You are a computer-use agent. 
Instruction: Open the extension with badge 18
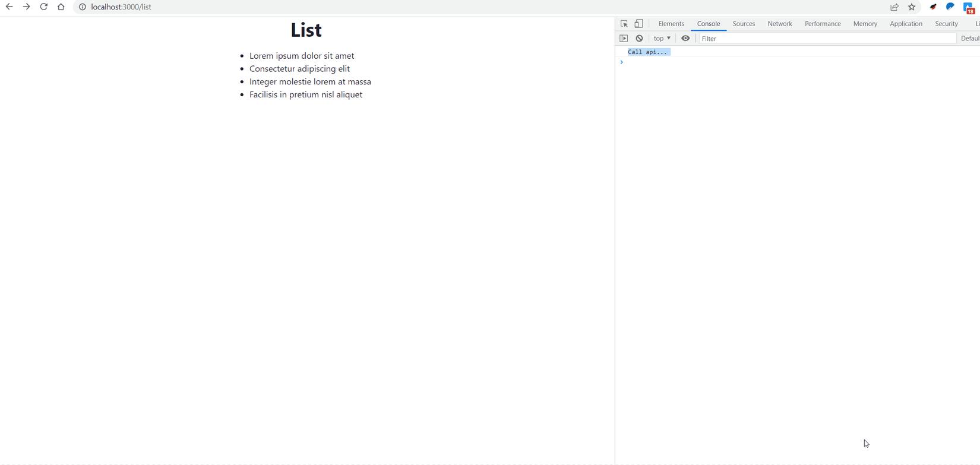pyautogui.click(x=969, y=8)
